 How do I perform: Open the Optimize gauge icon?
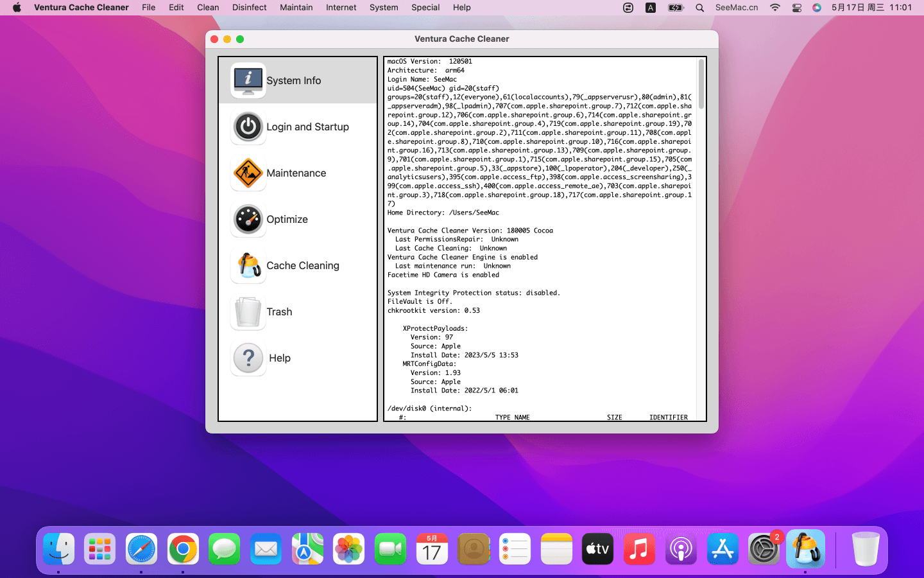[x=248, y=219]
